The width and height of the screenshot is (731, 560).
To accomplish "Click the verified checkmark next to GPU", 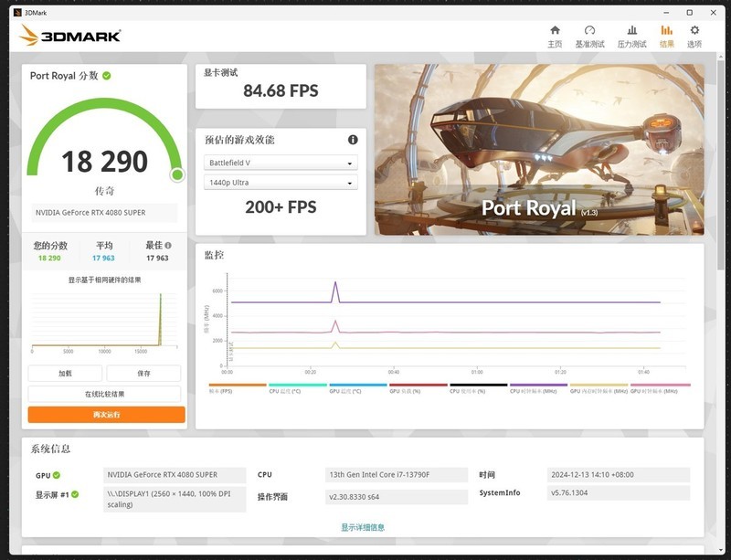I will pyautogui.click(x=58, y=474).
